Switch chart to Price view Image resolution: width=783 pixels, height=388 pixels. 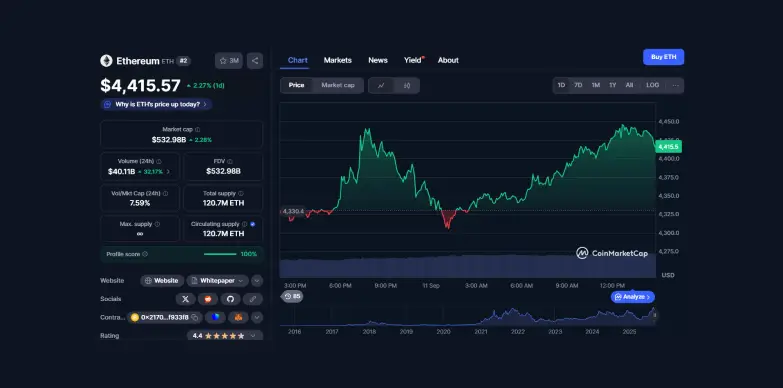click(296, 85)
